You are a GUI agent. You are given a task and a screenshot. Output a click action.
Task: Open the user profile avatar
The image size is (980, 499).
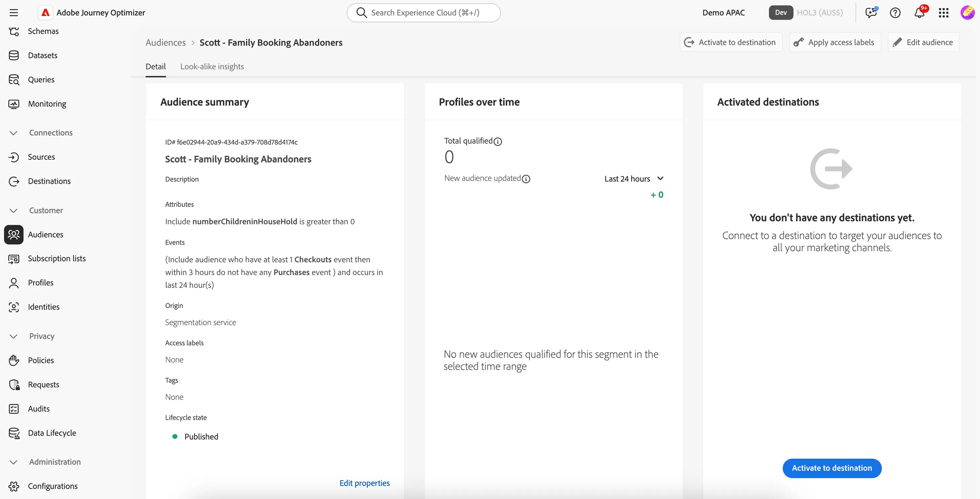pos(967,12)
